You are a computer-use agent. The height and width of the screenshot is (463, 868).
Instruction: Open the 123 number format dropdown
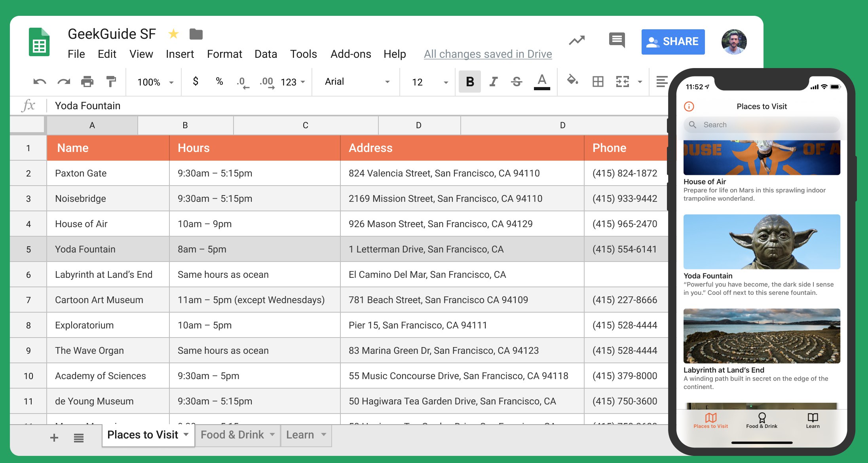click(x=293, y=82)
